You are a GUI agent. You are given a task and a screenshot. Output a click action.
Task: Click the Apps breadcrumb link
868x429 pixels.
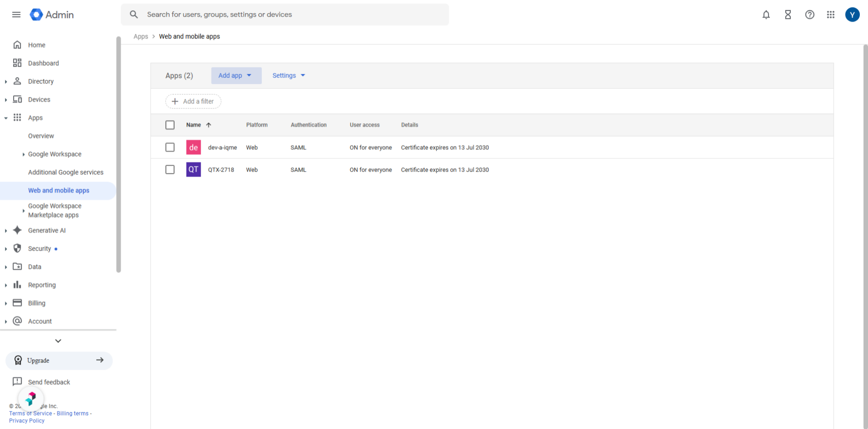(141, 37)
